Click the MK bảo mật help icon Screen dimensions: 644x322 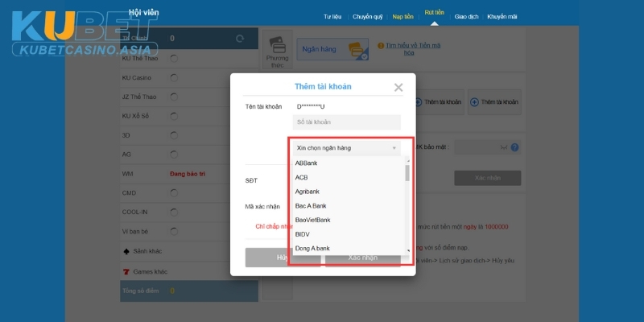click(x=514, y=147)
